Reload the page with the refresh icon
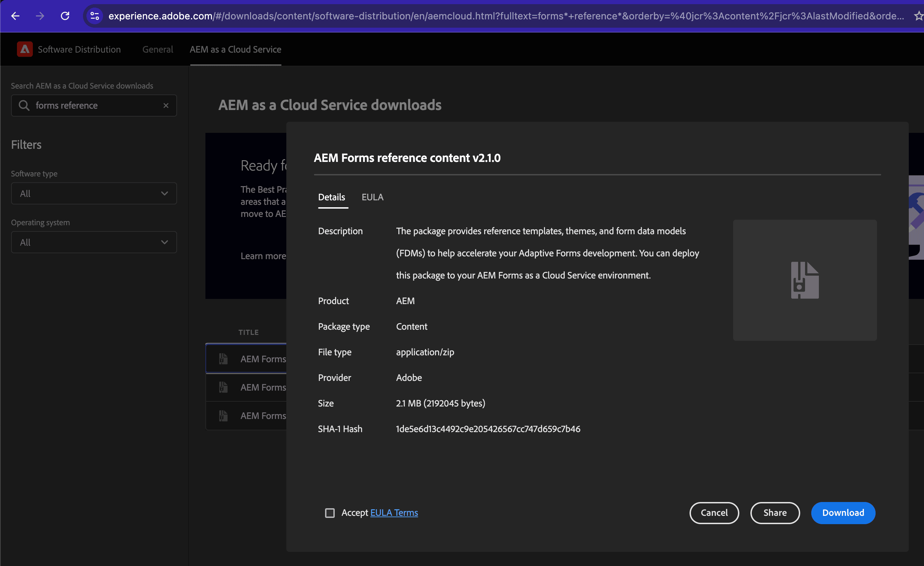 coord(65,16)
